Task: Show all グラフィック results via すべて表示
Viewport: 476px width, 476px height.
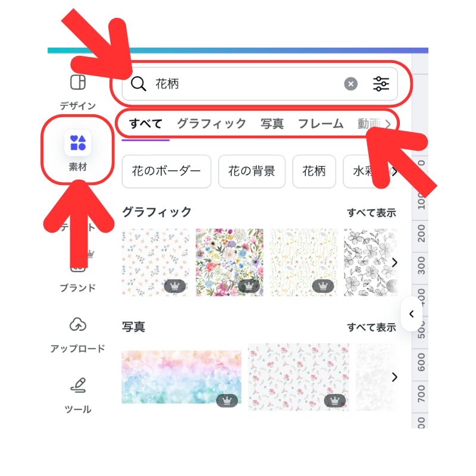Action: (371, 212)
